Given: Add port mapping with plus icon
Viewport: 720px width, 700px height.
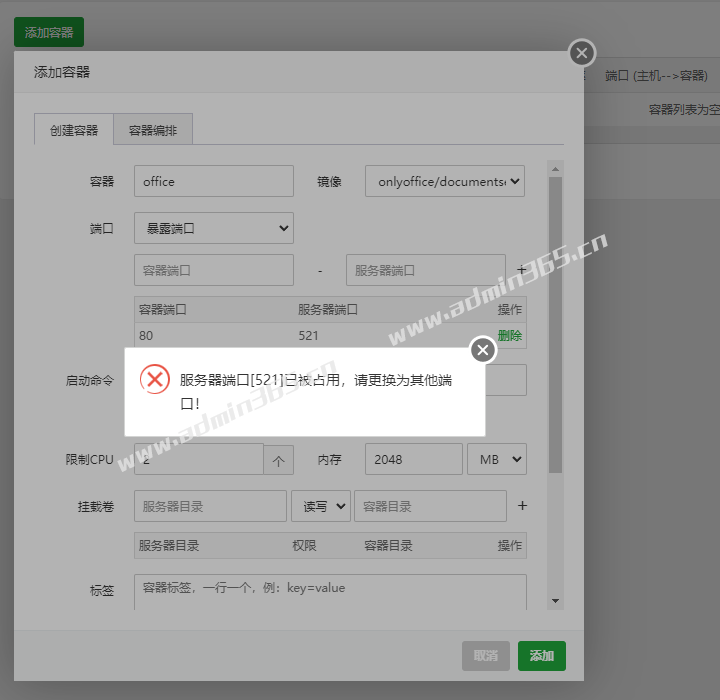Looking at the screenshot, I should pos(521,270).
